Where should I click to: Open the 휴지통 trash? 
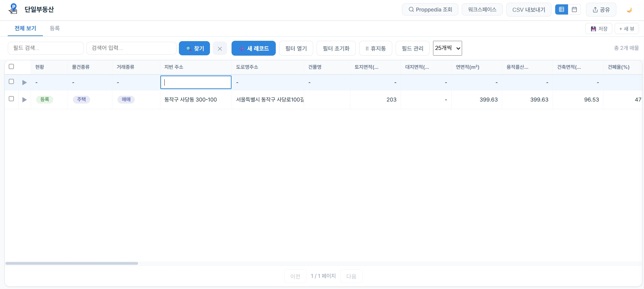(x=375, y=48)
